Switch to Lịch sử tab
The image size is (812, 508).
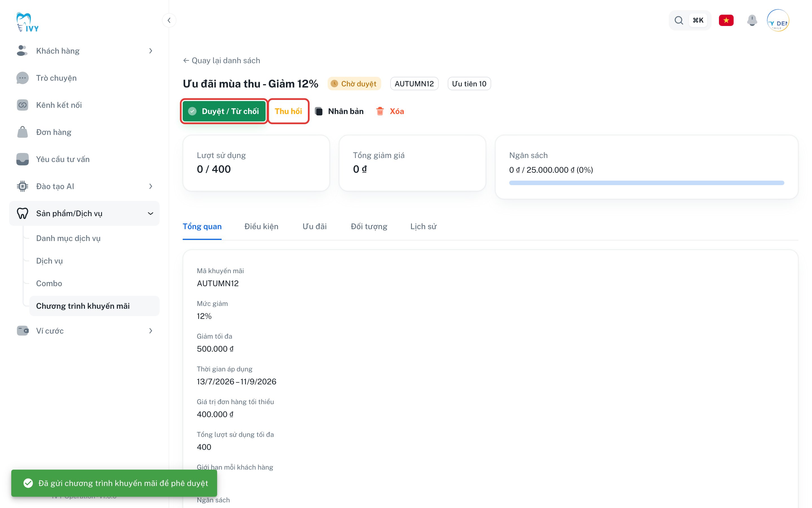pyautogui.click(x=423, y=226)
